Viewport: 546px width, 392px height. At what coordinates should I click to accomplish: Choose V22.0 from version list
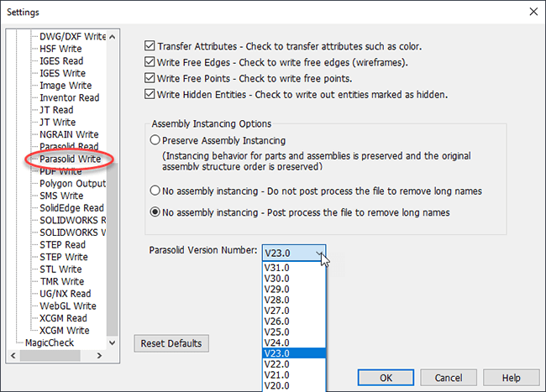point(294,364)
